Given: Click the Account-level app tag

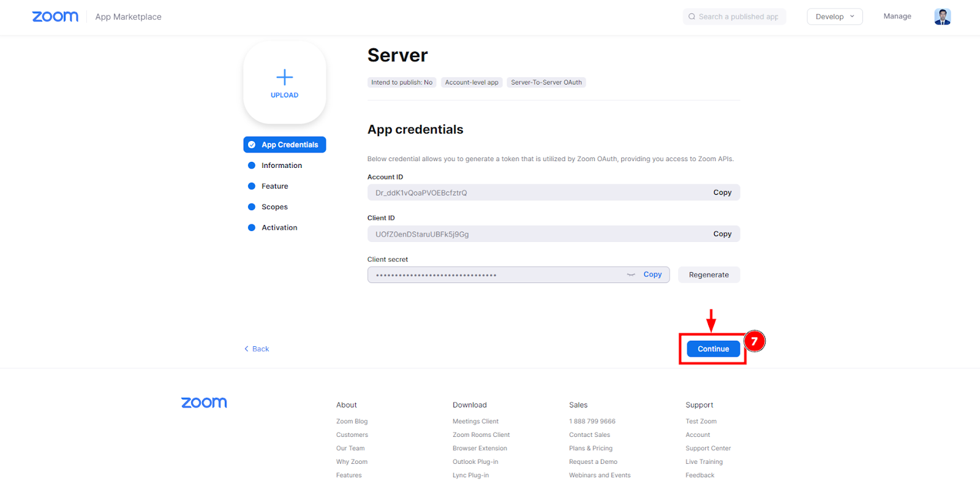Looking at the screenshot, I should click(472, 82).
